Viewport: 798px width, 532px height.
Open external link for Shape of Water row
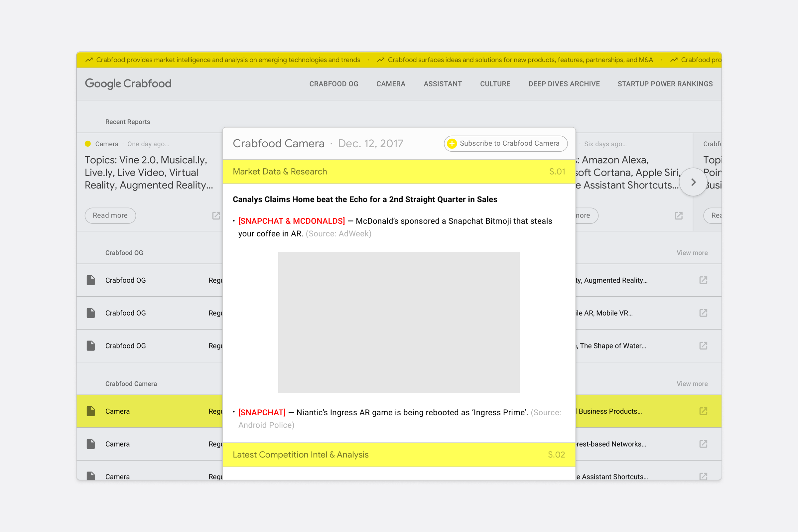[703, 346]
